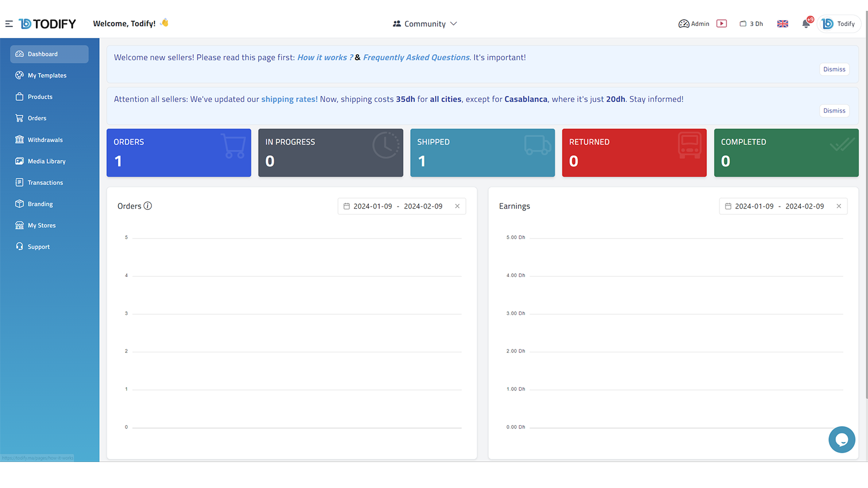The height and width of the screenshot is (488, 868).
Task: Click the Dashboard gauge icon in sidebar
Action: click(20, 54)
